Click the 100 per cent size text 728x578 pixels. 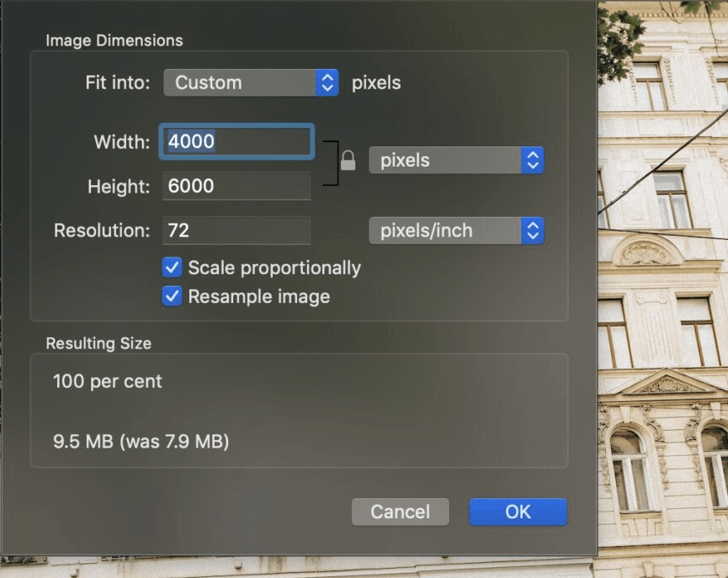click(x=107, y=382)
